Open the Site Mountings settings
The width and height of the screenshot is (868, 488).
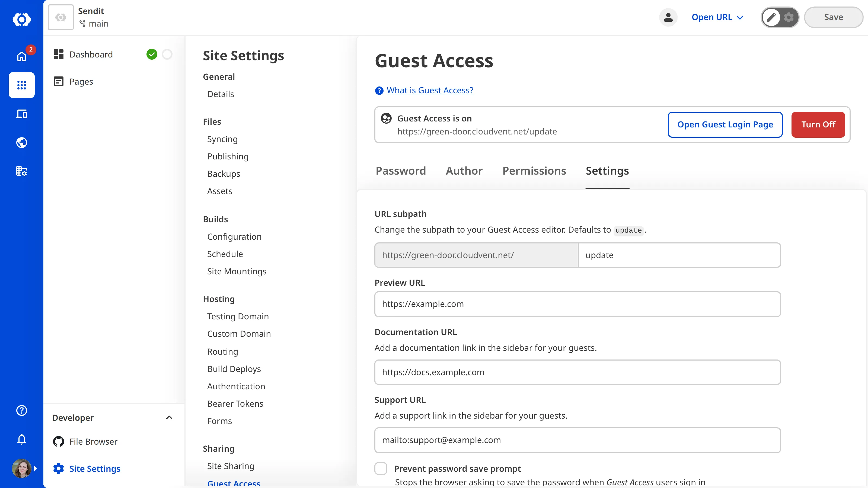(x=237, y=271)
